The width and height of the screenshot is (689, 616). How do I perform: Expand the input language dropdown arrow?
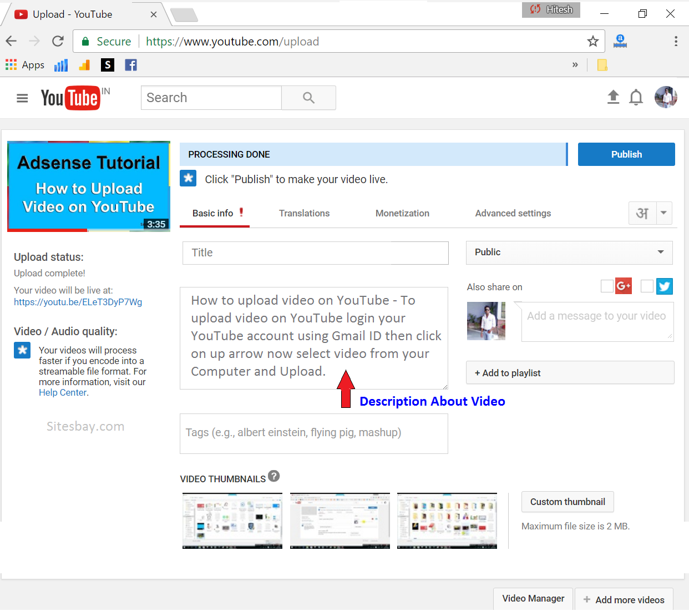(664, 213)
